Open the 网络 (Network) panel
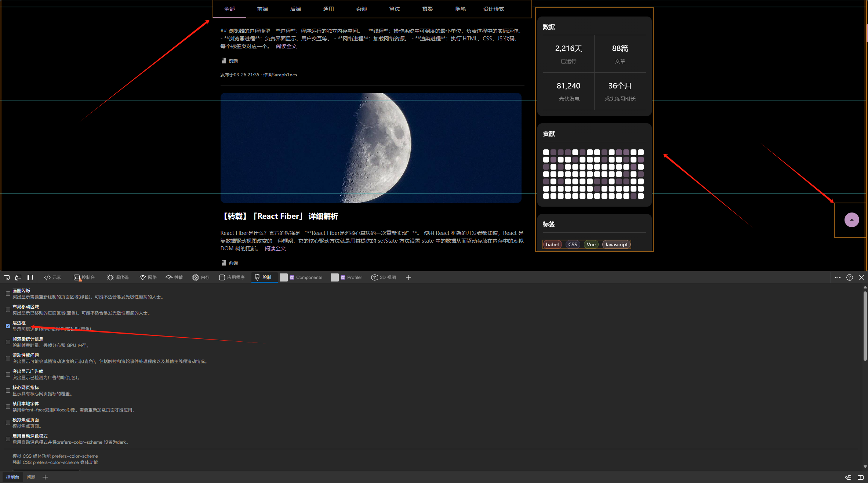 click(148, 277)
